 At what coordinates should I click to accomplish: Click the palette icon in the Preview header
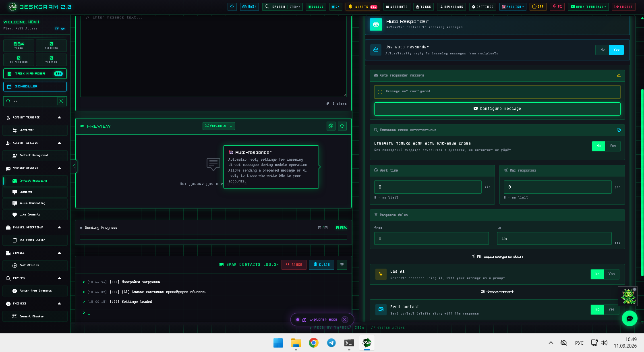click(x=331, y=126)
